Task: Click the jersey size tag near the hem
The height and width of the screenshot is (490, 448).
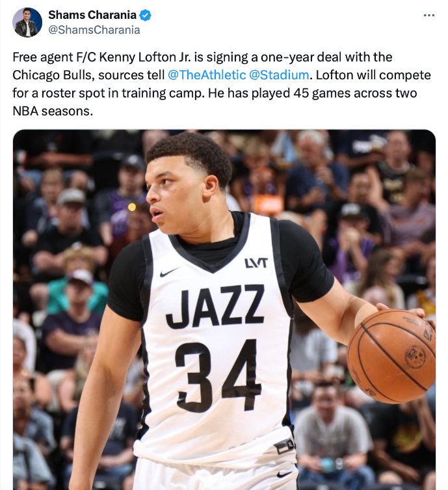Action: tap(284, 446)
